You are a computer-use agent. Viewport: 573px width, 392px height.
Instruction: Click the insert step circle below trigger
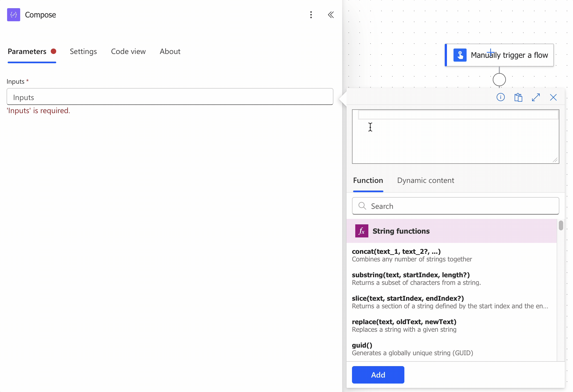(x=499, y=80)
